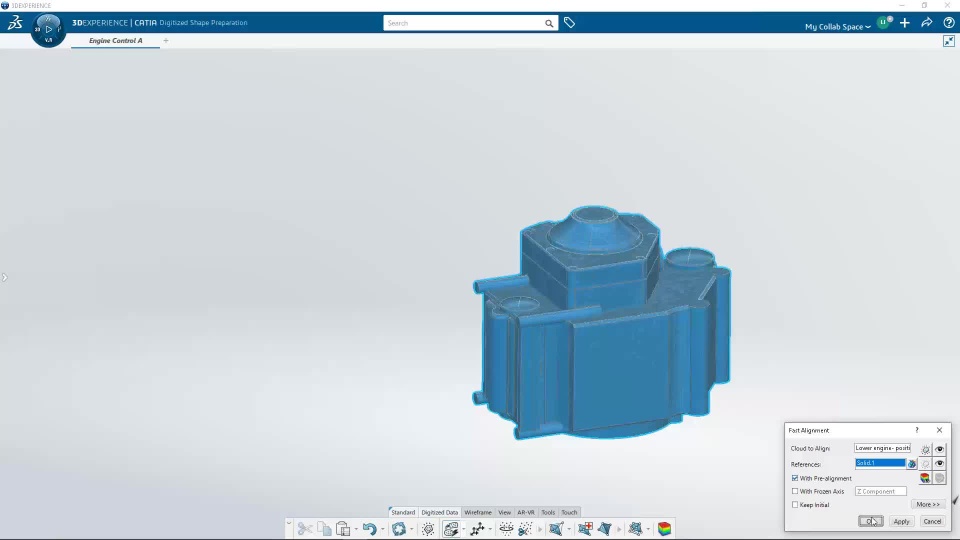Switch to the Tools tab
The width and height of the screenshot is (960, 540).
click(548, 512)
